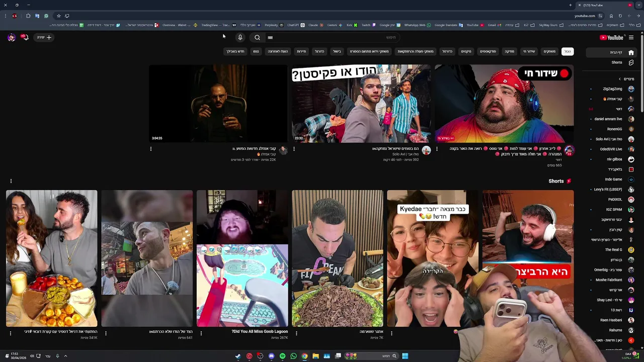644x362 pixels.
Task: Select the 'פודקאסטים' filter chip
Action: [x=488, y=51]
